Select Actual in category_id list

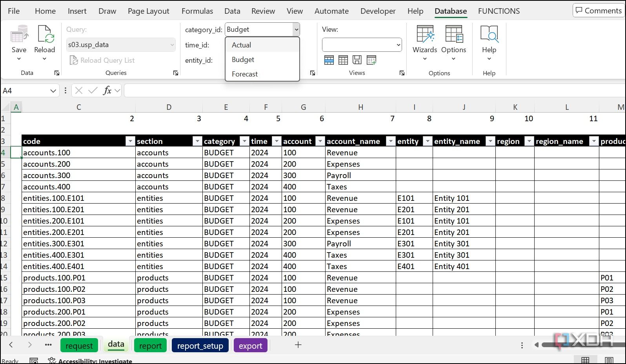[x=262, y=45]
